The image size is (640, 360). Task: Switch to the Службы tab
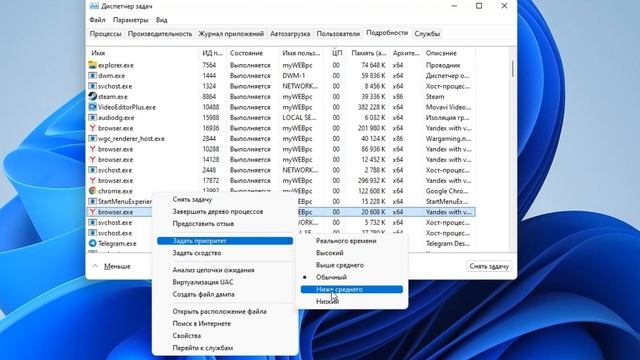[x=427, y=34]
